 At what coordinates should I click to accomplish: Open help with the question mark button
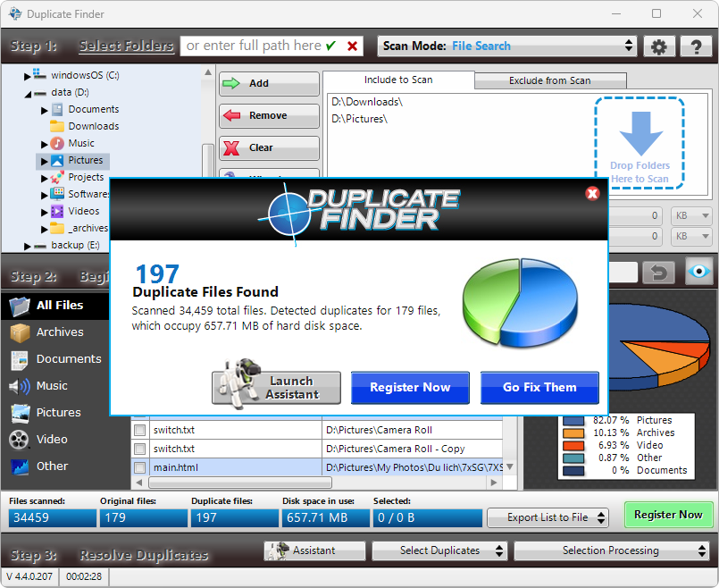tap(696, 46)
